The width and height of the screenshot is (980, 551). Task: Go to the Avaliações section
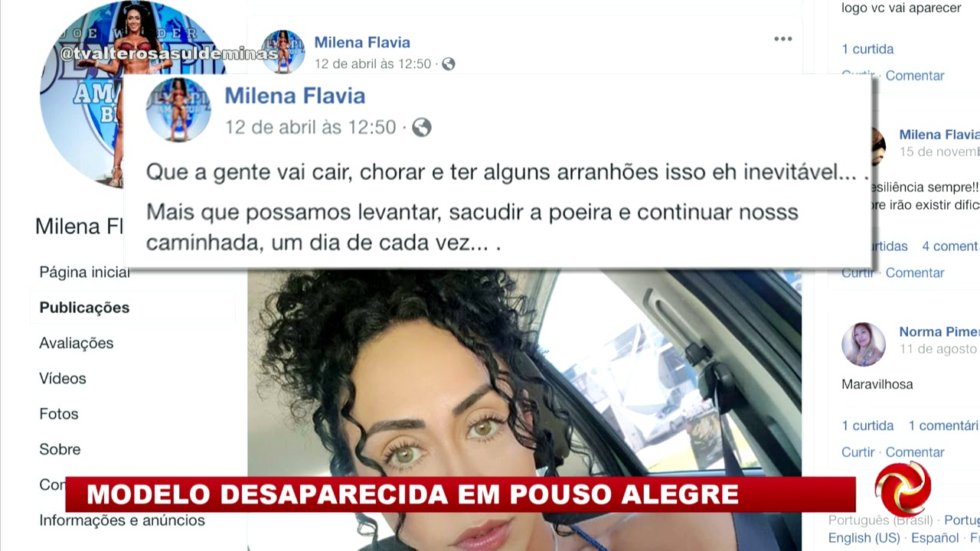pyautogui.click(x=77, y=343)
